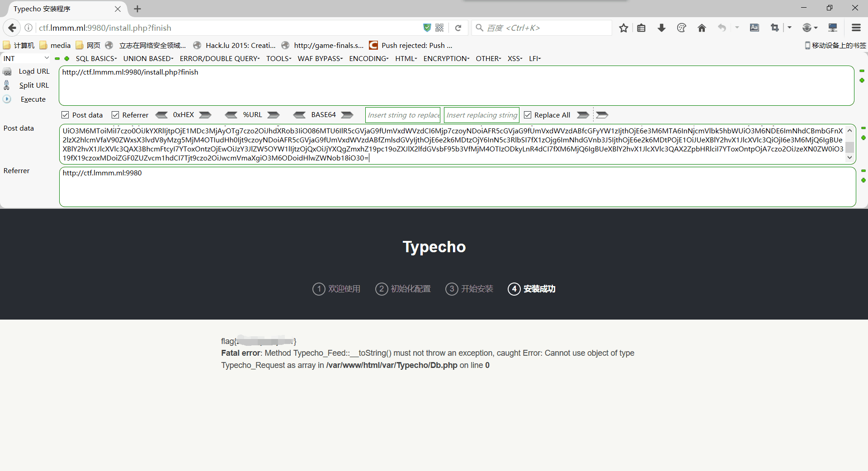This screenshot has width=868, height=471.
Task: Click the BASE64 encode right arrow
Action: (347, 115)
